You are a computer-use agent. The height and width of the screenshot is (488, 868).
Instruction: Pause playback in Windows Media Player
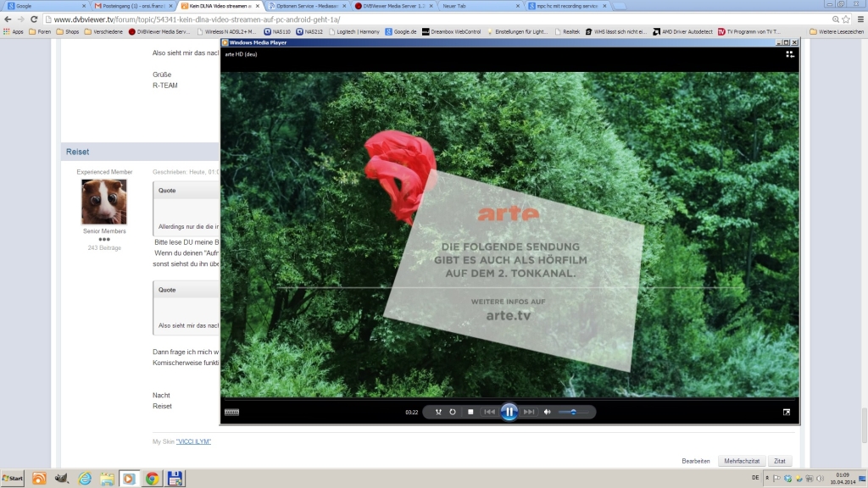pos(509,412)
